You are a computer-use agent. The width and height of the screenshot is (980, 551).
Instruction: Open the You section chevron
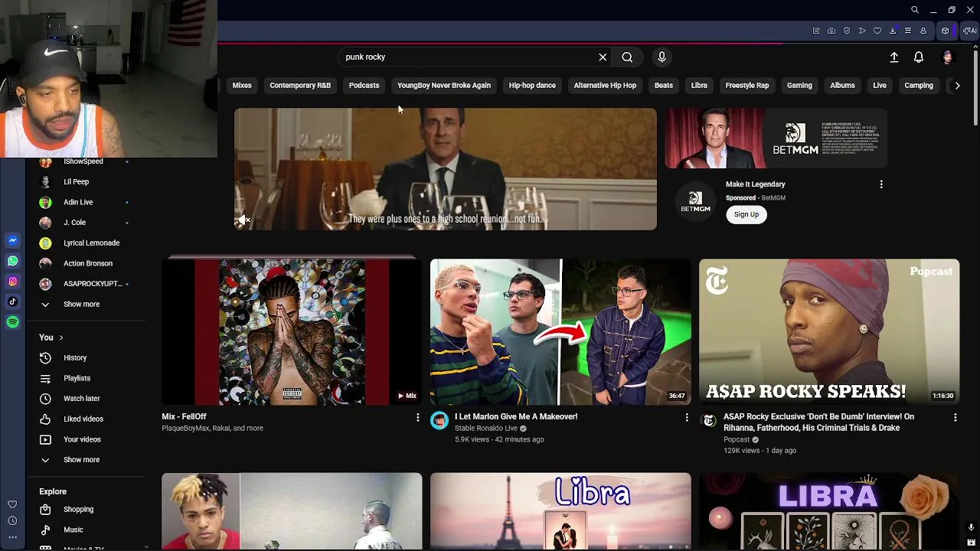click(61, 337)
